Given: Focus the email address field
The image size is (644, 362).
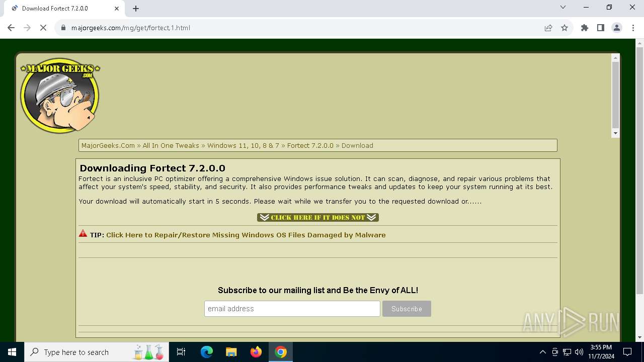Looking at the screenshot, I should [292, 309].
